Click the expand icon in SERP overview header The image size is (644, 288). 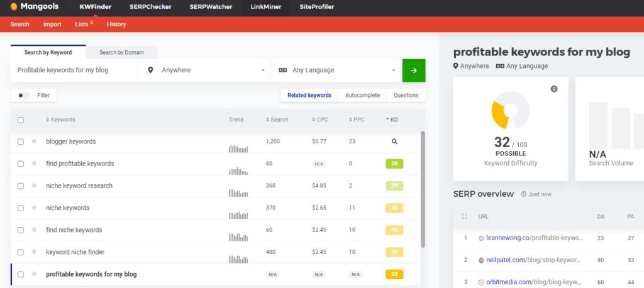465,216
